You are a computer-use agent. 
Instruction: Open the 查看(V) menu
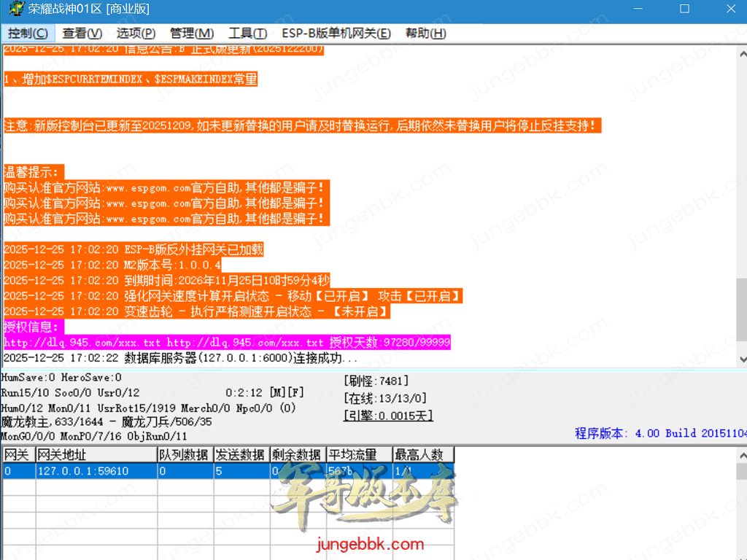click(x=82, y=34)
